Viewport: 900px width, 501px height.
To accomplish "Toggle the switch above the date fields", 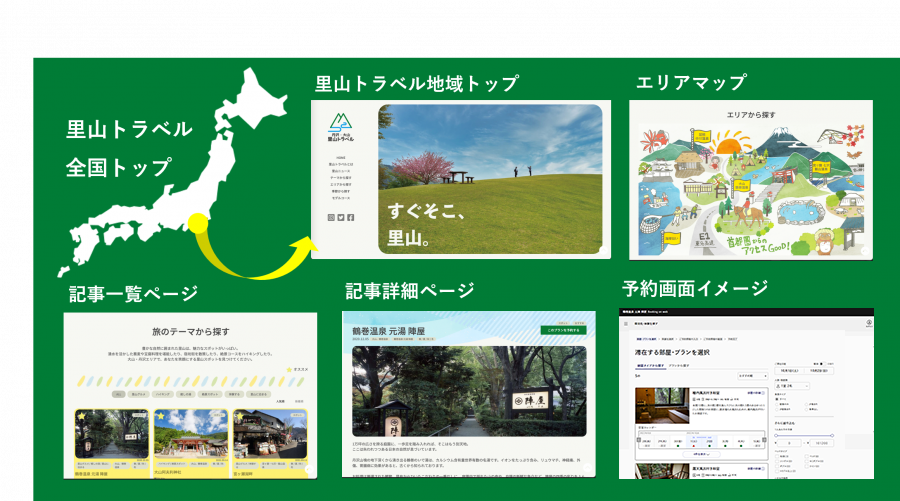I will point(822,364).
